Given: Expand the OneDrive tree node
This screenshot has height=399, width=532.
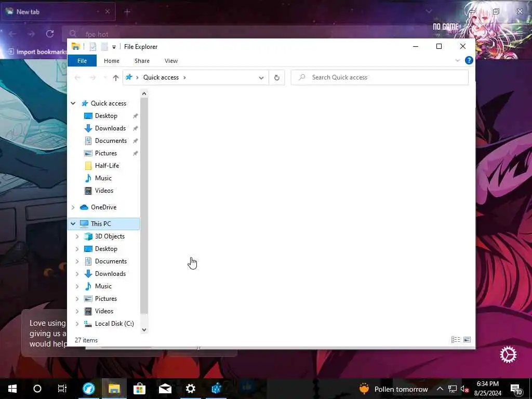Looking at the screenshot, I should 73,207.
